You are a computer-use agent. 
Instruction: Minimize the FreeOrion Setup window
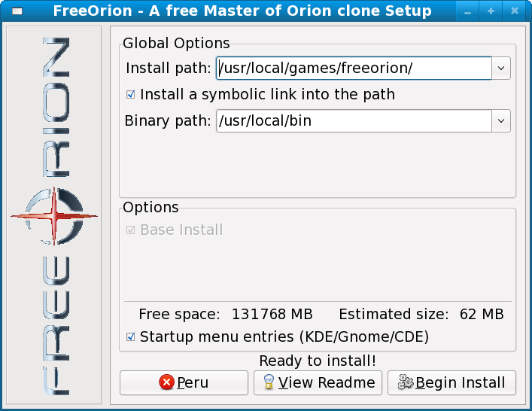pyautogui.click(x=469, y=11)
